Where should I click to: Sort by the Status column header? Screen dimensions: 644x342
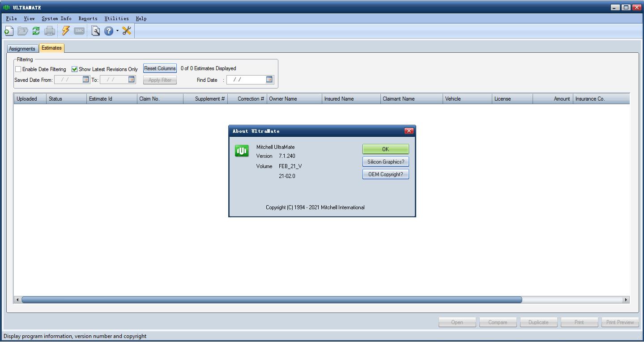66,99
